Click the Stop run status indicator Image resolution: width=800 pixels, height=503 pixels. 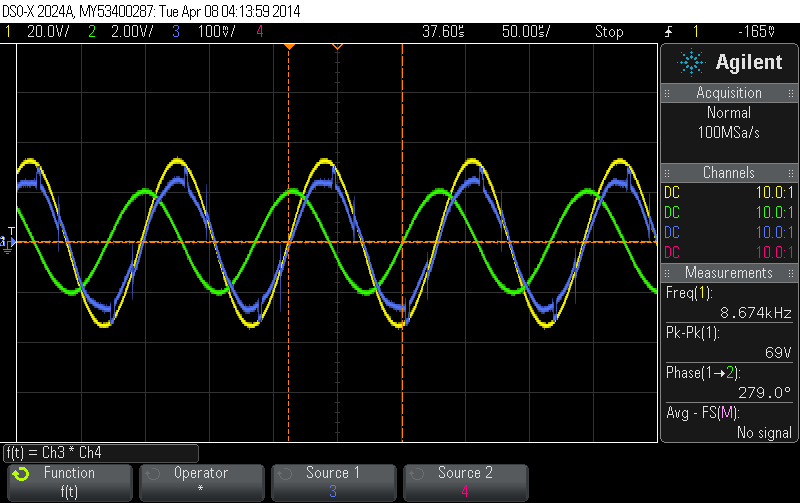[609, 32]
